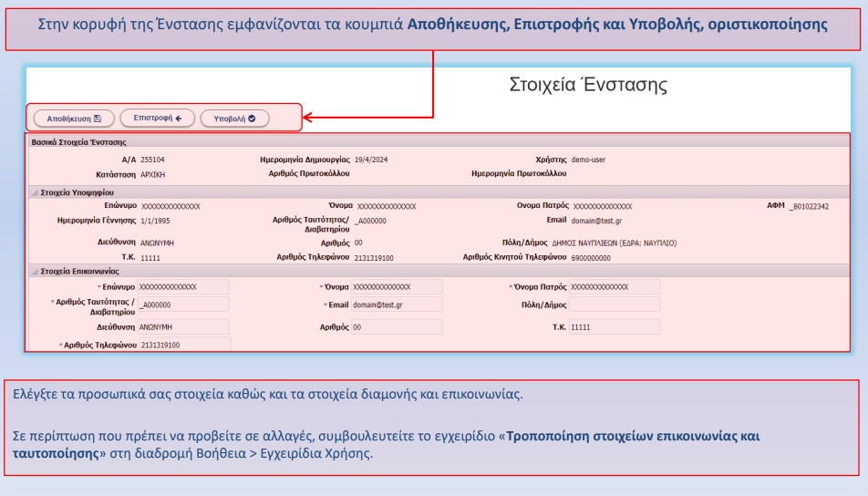The image size is (868, 496).
Task: Click the contact Αριθμός Τηλεφώνου input
Action: [x=184, y=346]
